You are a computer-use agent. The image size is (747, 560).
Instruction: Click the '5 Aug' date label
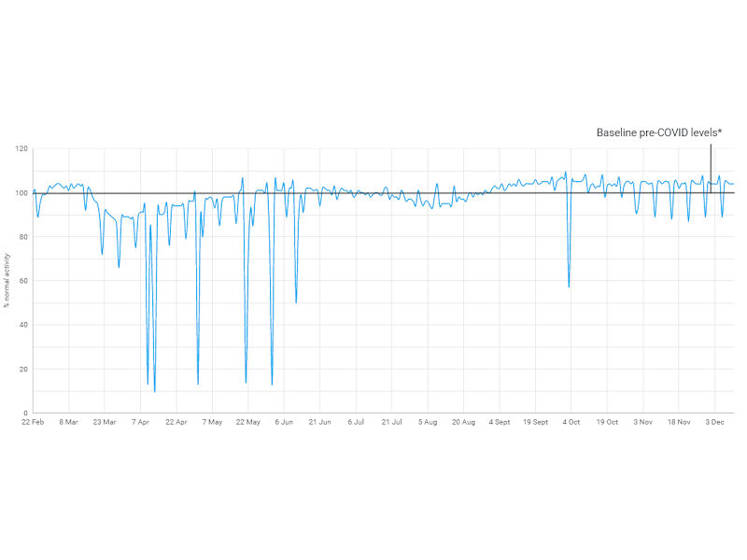tap(428, 422)
